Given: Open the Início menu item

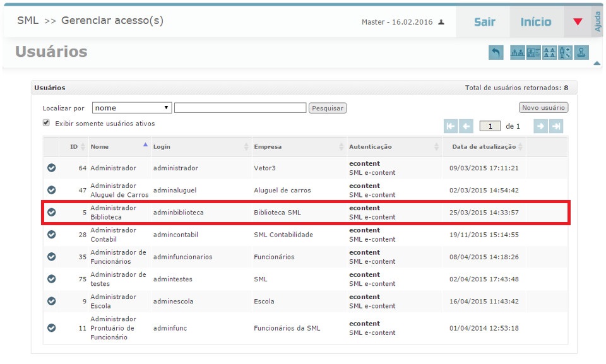Looking at the screenshot, I should tap(535, 22).
